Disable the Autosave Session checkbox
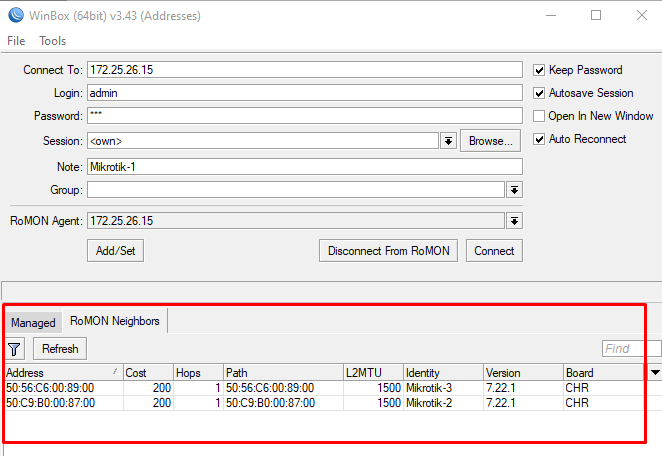This screenshot has height=456, width=662. click(x=540, y=93)
